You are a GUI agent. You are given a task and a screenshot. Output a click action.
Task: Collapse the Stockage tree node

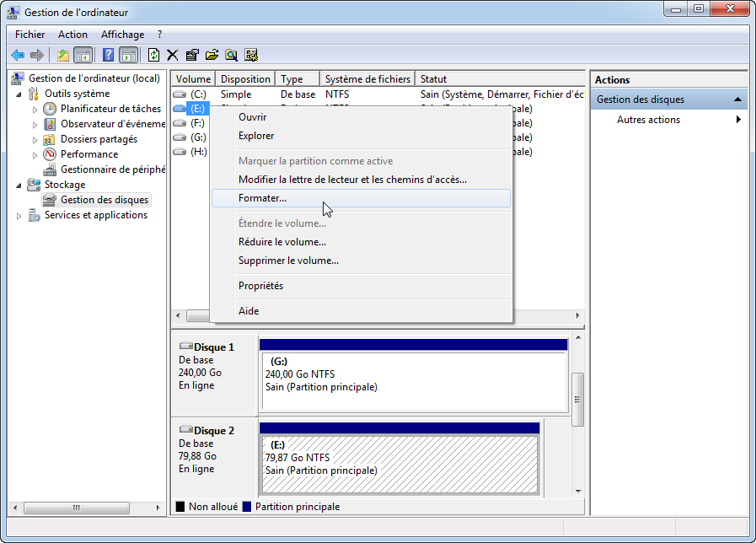click(19, 185)
